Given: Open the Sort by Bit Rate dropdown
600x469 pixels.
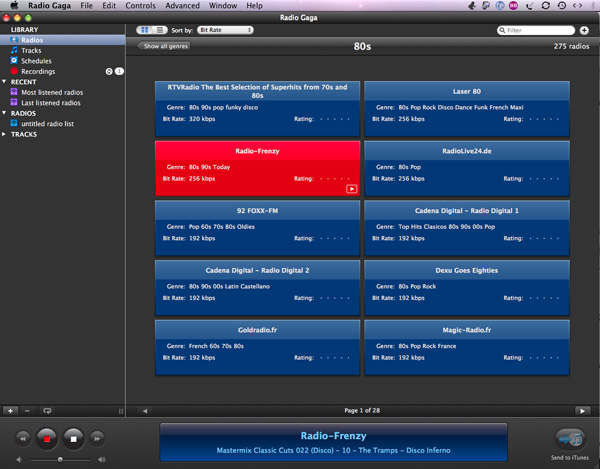Looking at the screenshot, I should coord(225,30).
